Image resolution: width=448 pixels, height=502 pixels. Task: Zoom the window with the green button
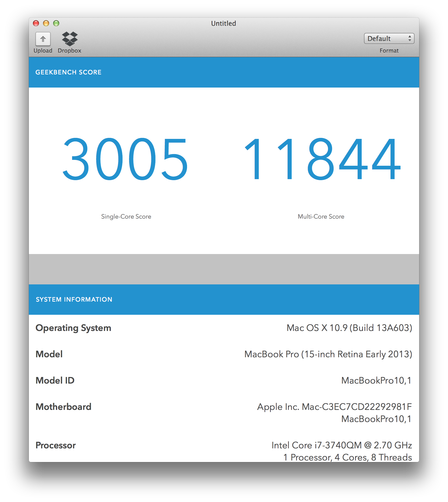pos(56,23)
